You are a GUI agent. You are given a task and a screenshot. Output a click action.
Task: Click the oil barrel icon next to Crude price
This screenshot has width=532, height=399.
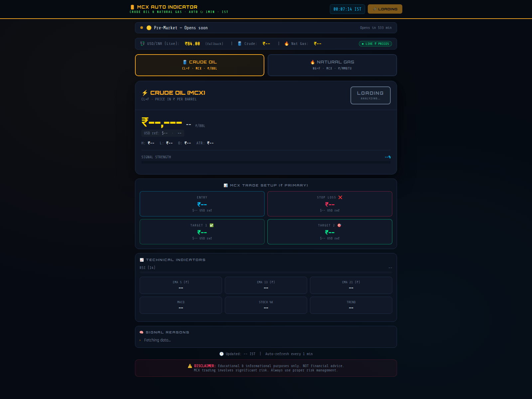[x=239, y=44]
